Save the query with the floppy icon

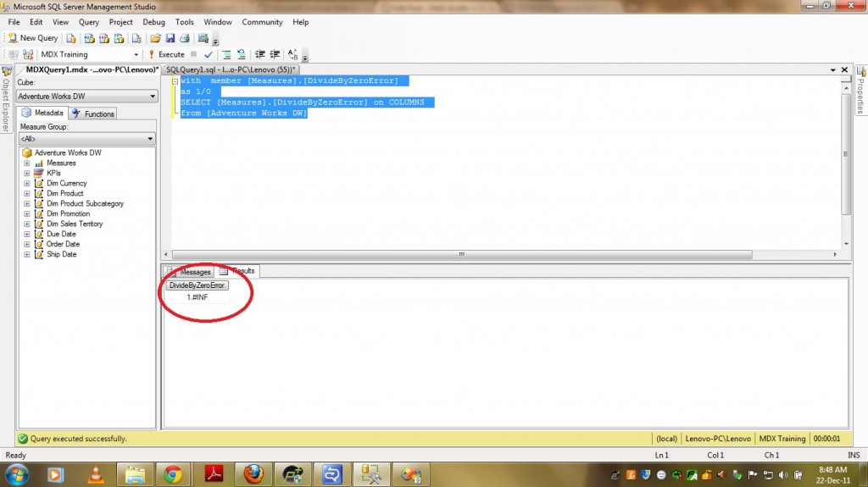pyautogui.click(x=170, y=38)
